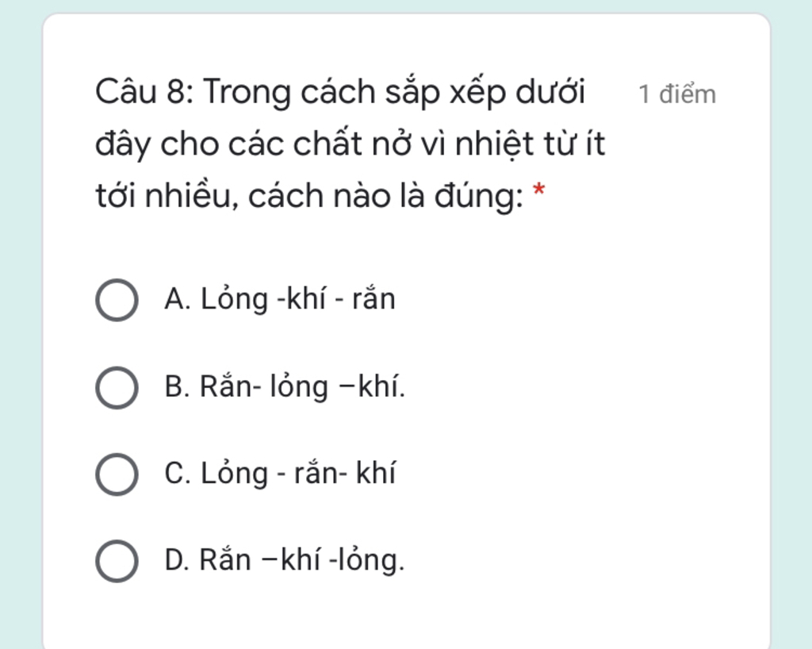812x649 pixels.
Task: Click the 'Câu 8:' question heading text
Action: (x=144, y=92)
